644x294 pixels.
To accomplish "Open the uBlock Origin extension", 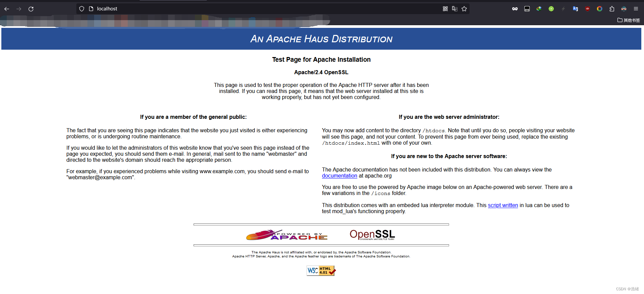I will pos(588,9).
